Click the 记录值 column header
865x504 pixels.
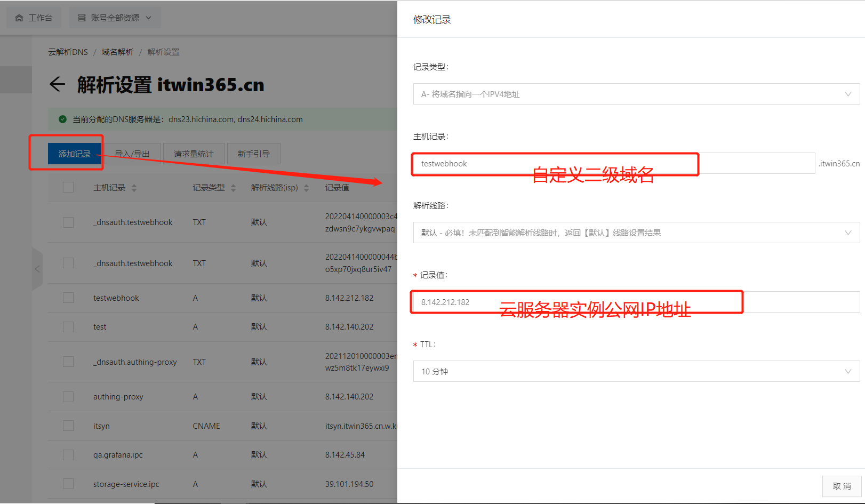(x=337, y=188)
